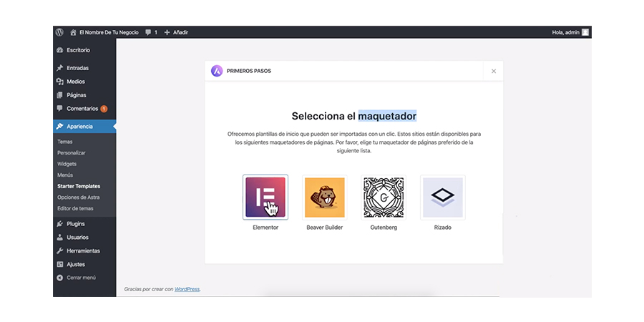644x322 pixels.
Task: Click the PRIMEROS PASOS header text
Action: point(249,71)
